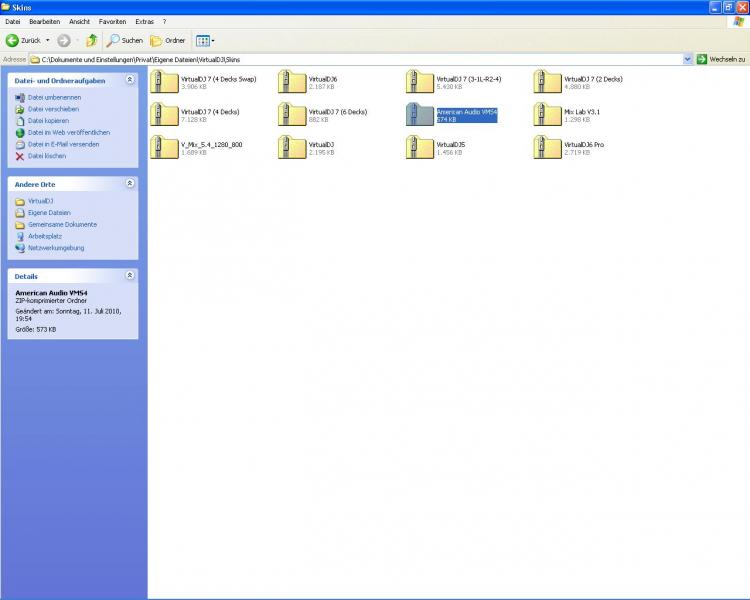Open the Suchen search tool

(124, 41)
